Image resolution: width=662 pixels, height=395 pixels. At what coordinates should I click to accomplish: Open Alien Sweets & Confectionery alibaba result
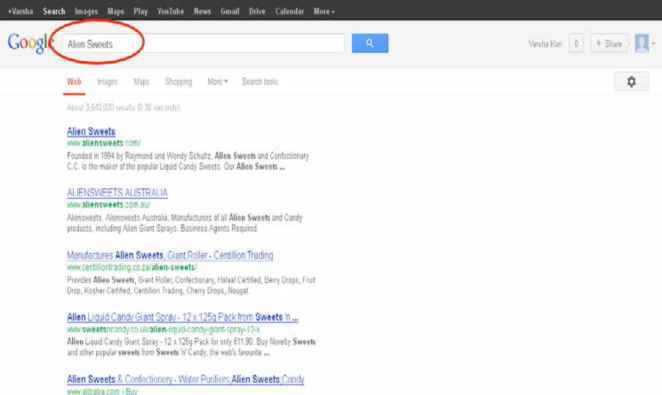pos(186,379)
